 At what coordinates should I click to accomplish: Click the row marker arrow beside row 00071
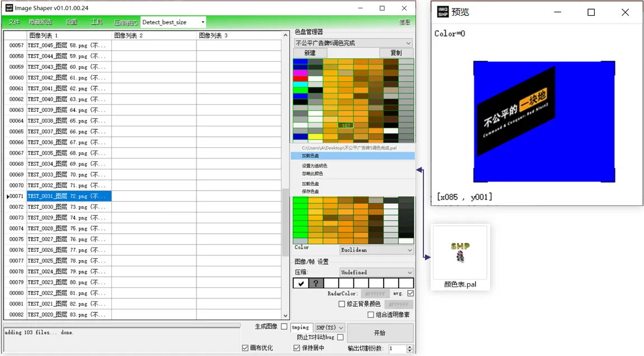8,196
